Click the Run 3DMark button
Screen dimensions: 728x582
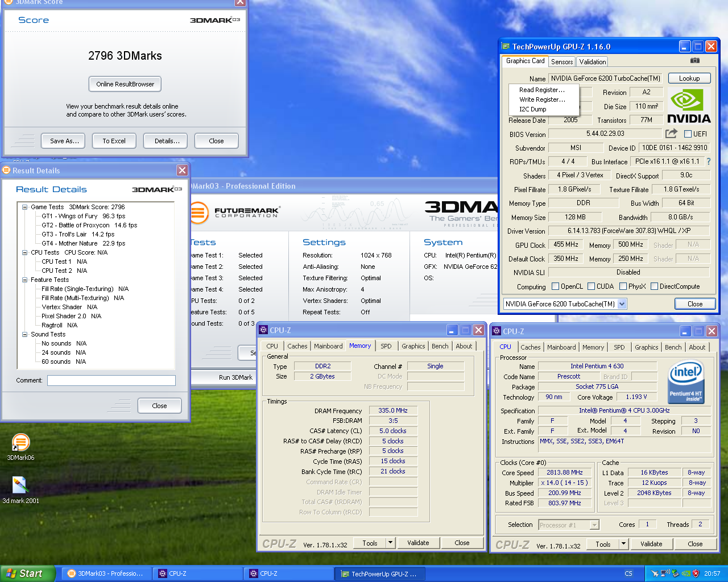[x=235, y=377]
